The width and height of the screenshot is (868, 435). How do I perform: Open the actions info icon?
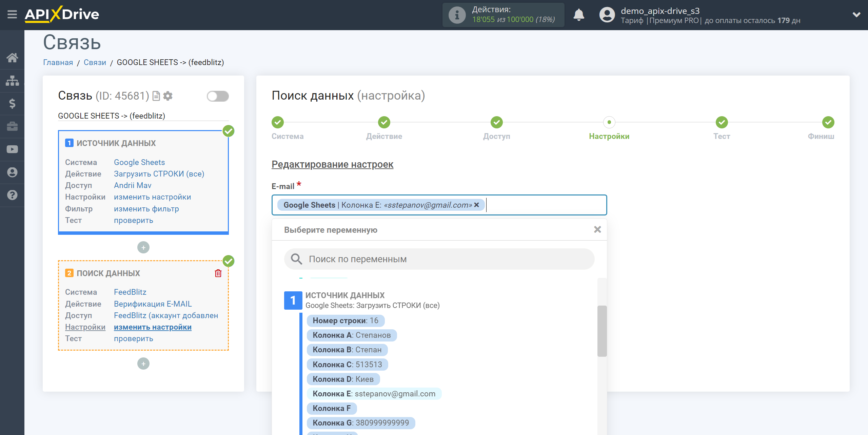tap(457, 15)
